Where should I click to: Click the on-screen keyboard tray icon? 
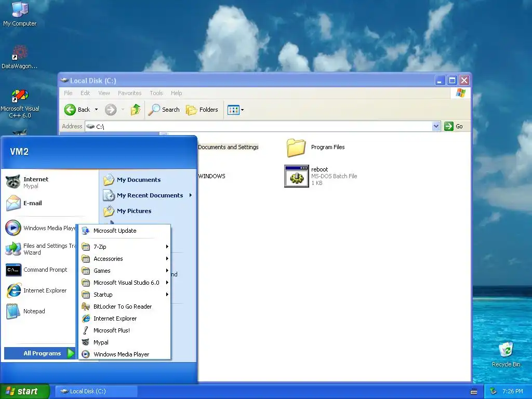[474, 392]
